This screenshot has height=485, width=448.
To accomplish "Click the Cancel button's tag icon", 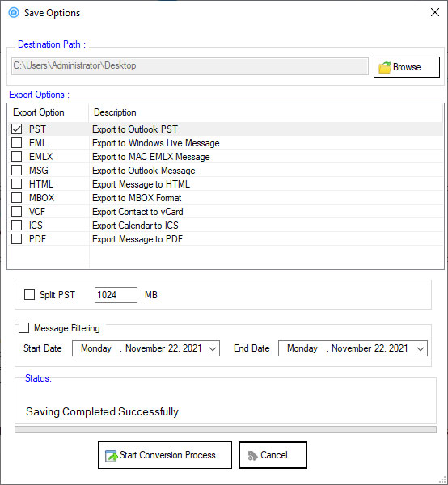I will (252, 456).
